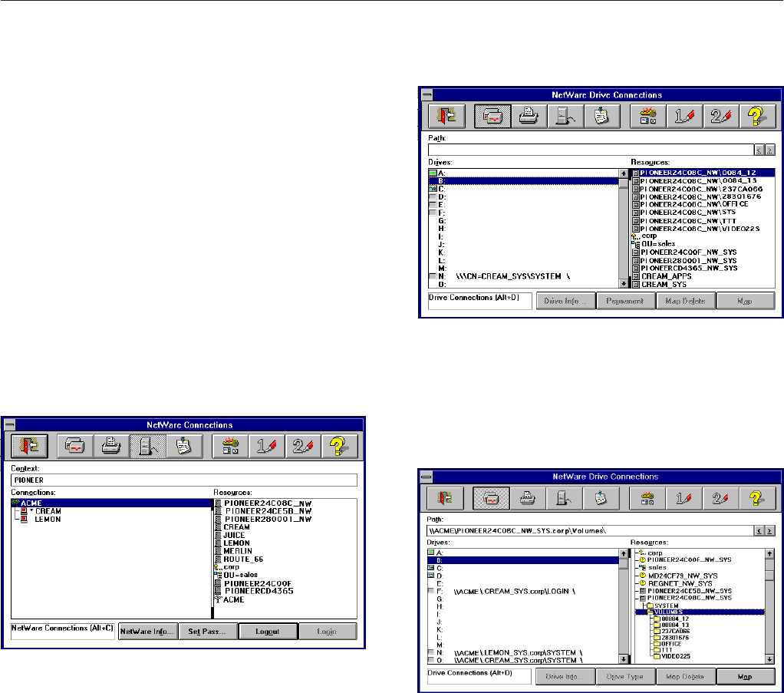Image resolution: width=784 pixels, height=693 pixels.
Task: Click left path arrow in lower Drive Connections window
Action: pyautogui.click(x=759, y=531)
